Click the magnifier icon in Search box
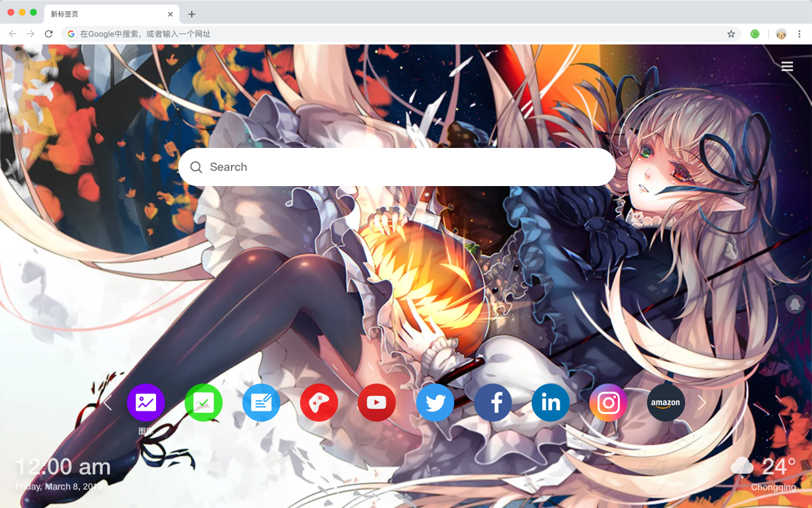 [x=197, y=167]
